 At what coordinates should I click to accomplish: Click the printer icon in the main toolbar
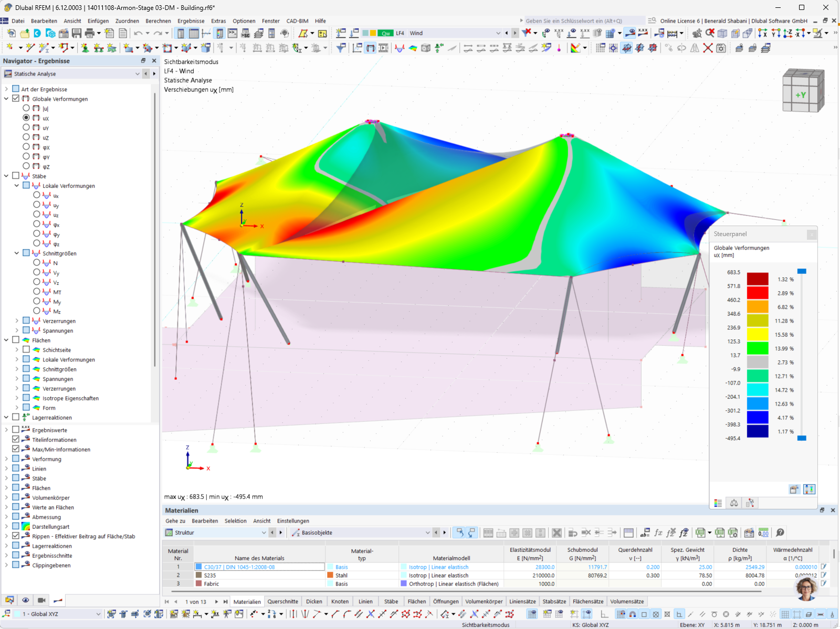point(89,33)
